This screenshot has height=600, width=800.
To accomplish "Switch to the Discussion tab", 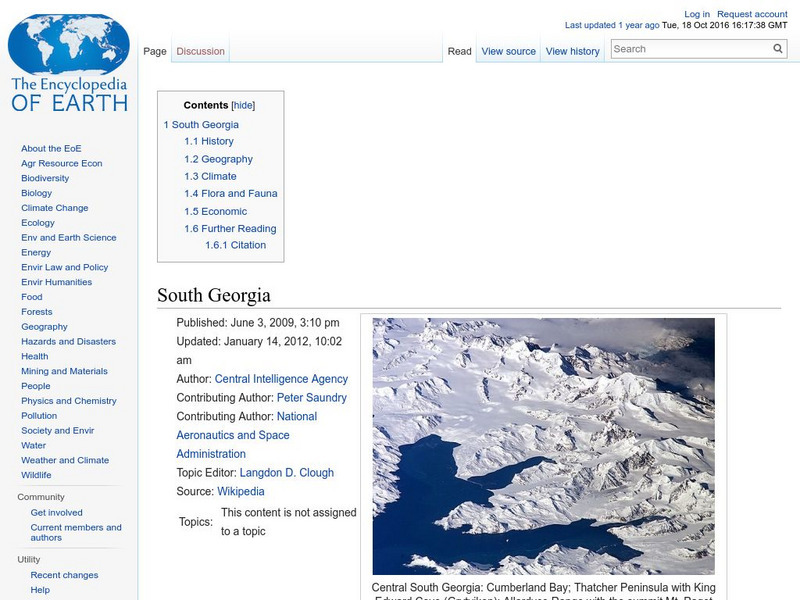I will (201, 51).
